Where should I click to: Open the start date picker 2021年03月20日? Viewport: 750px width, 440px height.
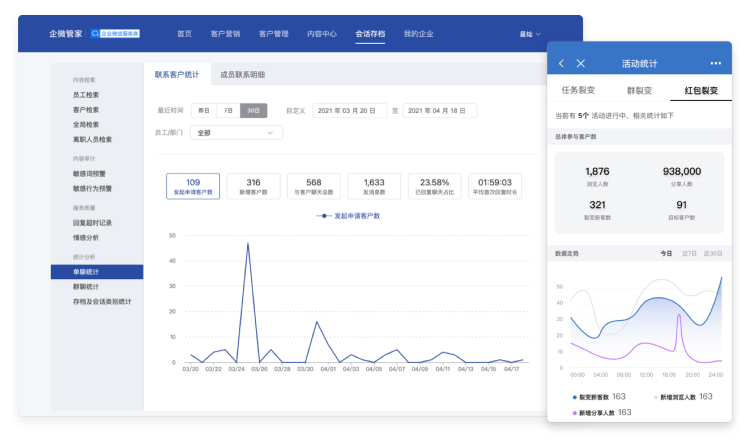349,110
